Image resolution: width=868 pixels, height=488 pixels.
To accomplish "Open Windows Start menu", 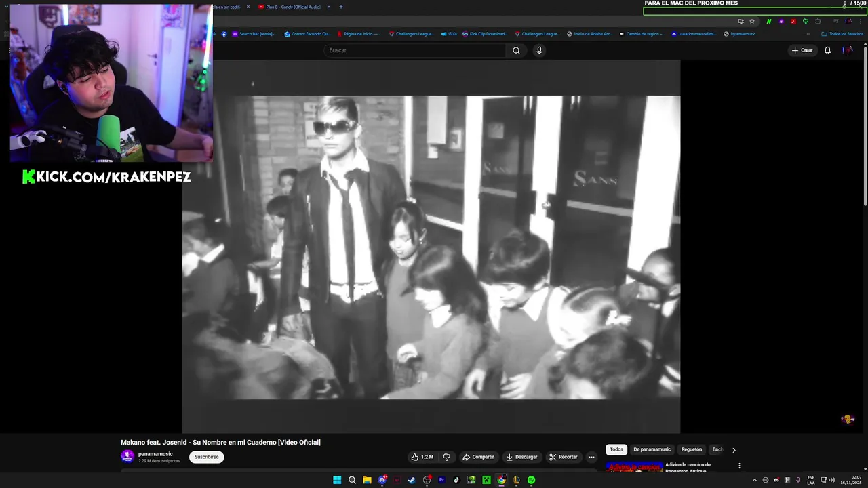I will tap(337, 480).
